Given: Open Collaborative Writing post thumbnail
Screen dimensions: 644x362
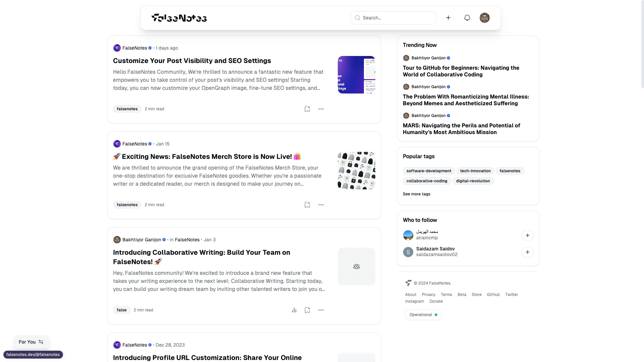Looking at the screenshot, I should coord(357,266).
